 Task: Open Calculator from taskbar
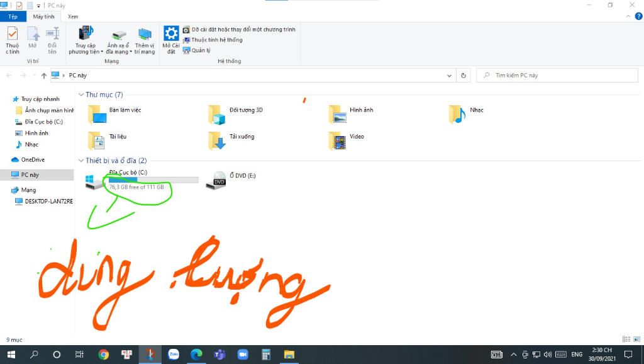click(x=266, y=354)
